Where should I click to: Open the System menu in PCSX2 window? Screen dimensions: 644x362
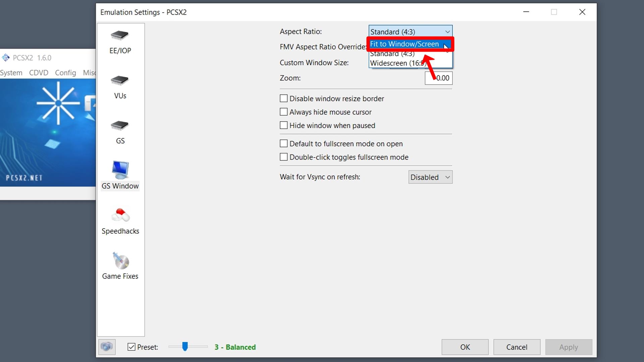(11, 73)
